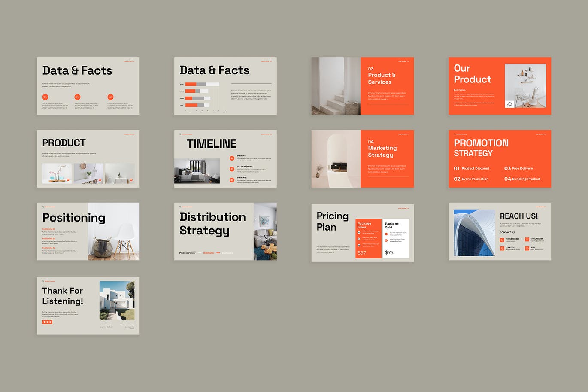588x392 pixels.
Task: Click the web icon on Reach Us slide
Action: [527, 248]
